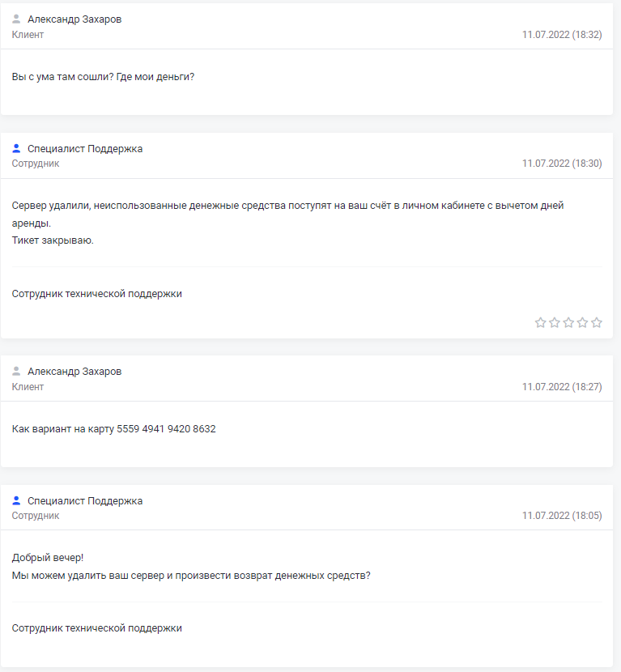Click the grey avatar of the 18:27 client message
Screen dimensions: 621x672
pos(16,371)
